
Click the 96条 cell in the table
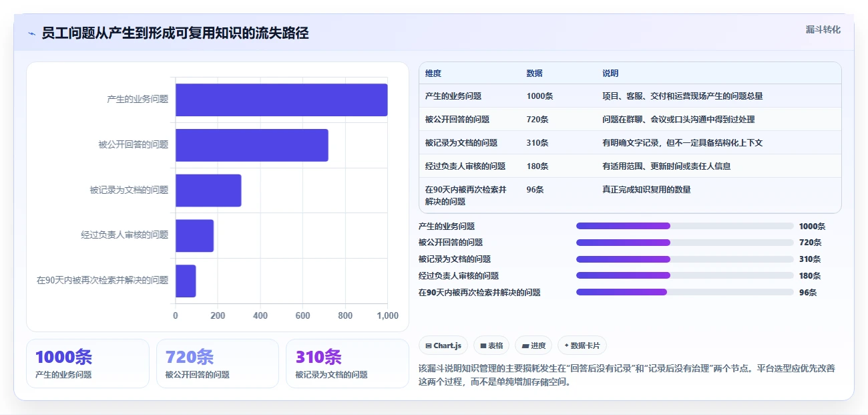(535, 190)
